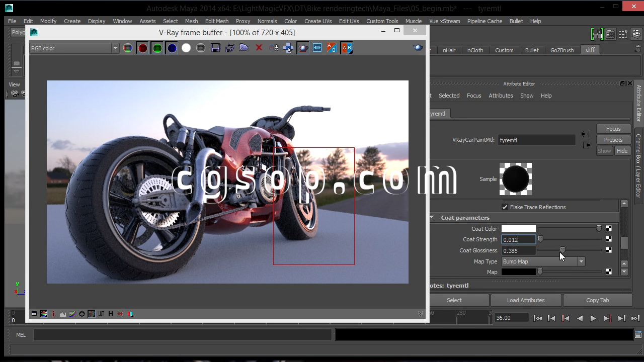This screenshot has height=362, width=644.
Task: Click the red-cyan stereo view icon
Action: 130,314
